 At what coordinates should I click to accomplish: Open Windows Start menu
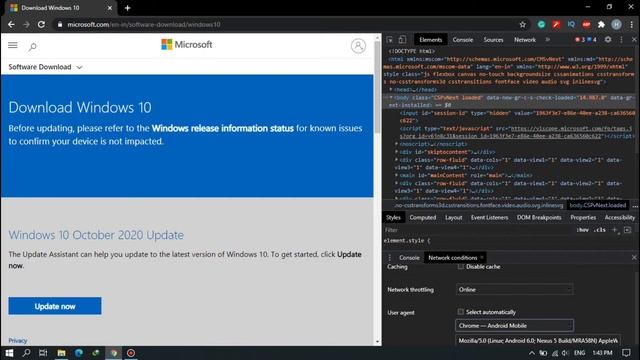coord(9,353)
